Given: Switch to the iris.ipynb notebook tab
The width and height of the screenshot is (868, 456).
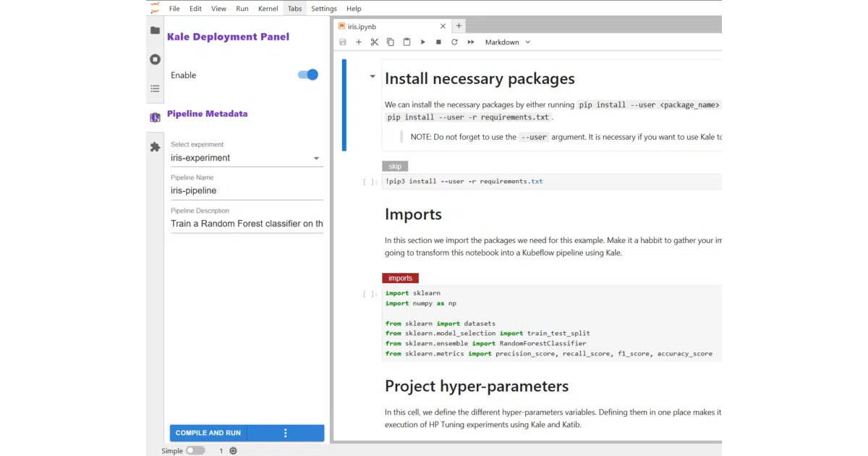Looking at the screenshot, I should [x=392, y=25].
